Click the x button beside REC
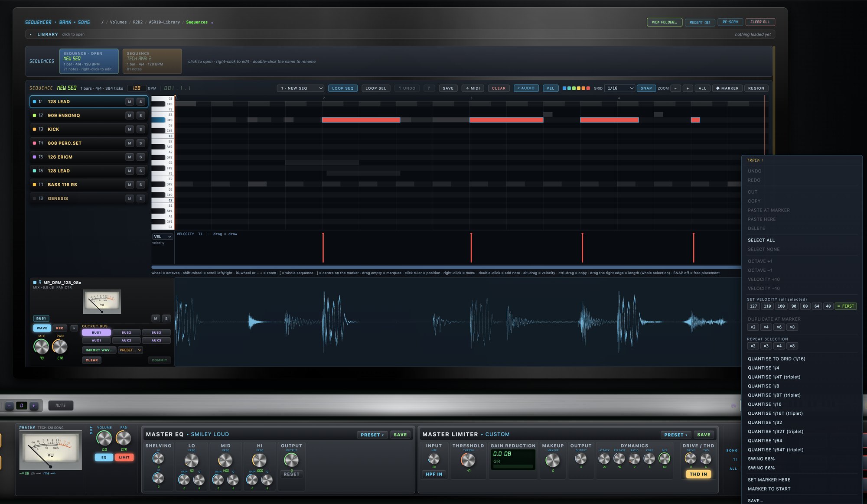 click(x=74, y=328)
